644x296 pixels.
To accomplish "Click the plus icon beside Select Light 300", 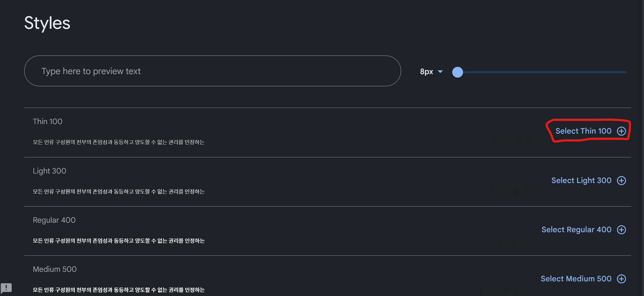I will 621,181.
